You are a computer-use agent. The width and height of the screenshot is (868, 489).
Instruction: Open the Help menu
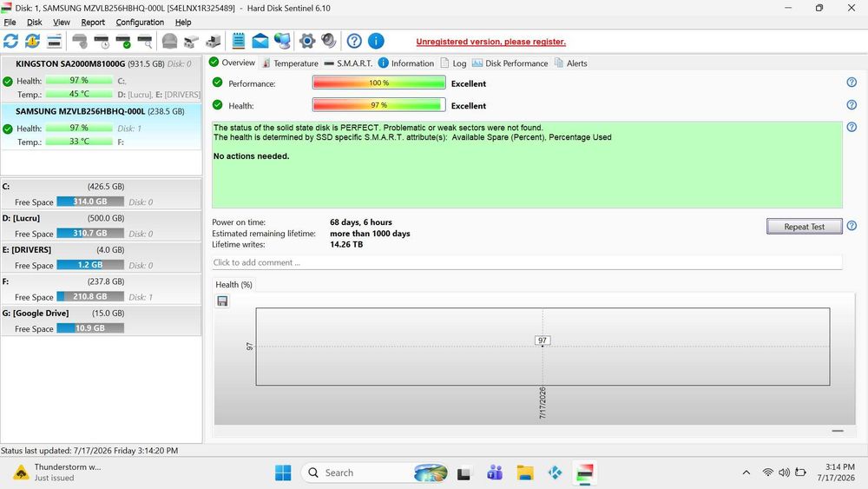(x=183, y=23)
